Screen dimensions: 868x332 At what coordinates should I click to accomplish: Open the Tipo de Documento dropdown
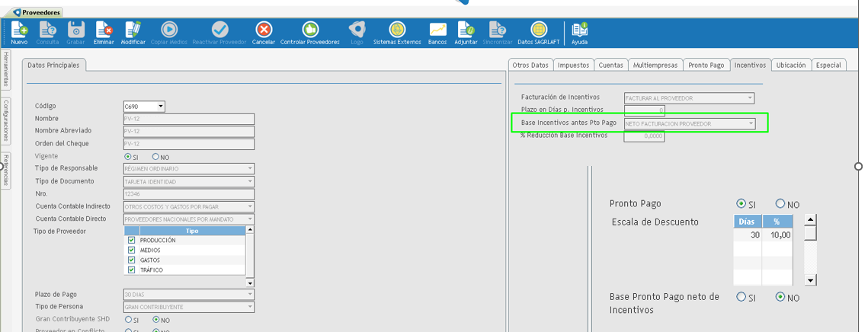pos(250,181)
